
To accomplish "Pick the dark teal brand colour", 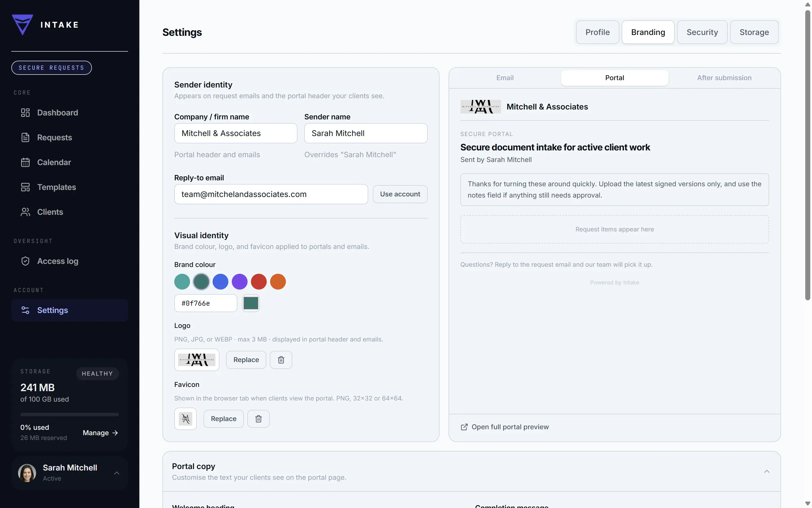I will click(x=201, y=282).
